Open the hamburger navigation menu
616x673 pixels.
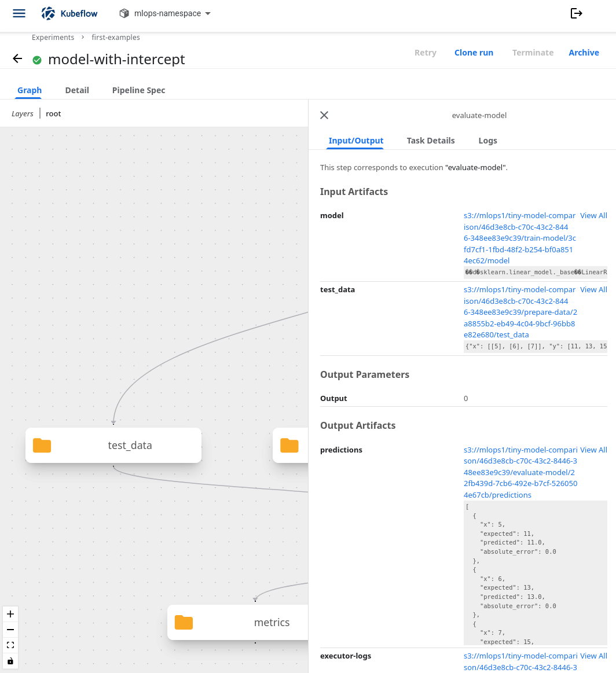pos(19,13)
